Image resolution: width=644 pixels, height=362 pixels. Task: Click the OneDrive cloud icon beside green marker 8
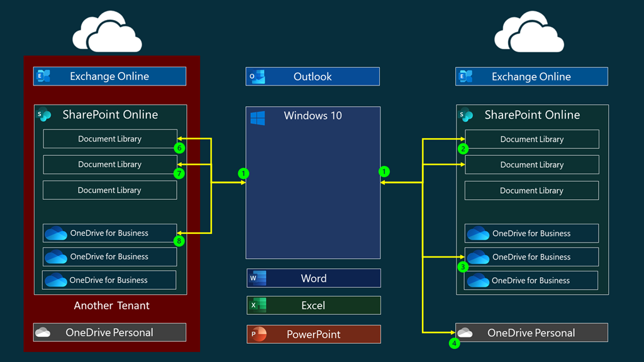pos(56,233)
